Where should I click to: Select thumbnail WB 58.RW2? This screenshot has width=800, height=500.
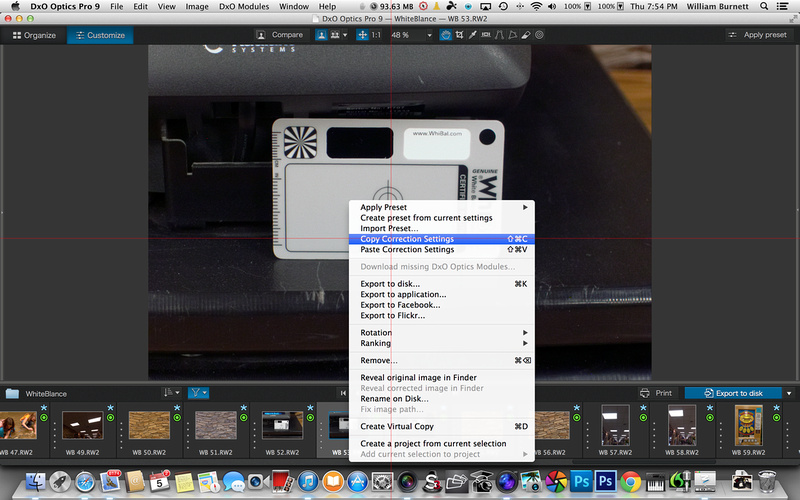coord(682,425)
